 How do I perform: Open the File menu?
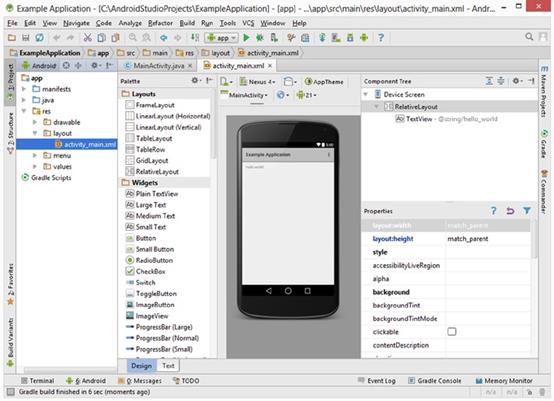click(x=12, y=23)
